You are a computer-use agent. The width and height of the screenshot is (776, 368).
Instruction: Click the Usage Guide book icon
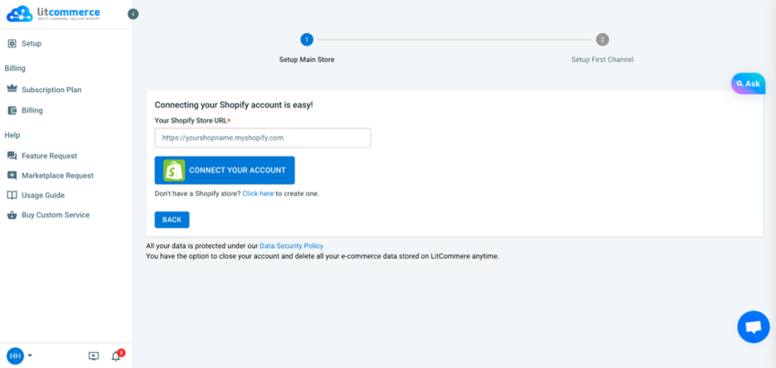pyautogui.click(x=12, y=195)
